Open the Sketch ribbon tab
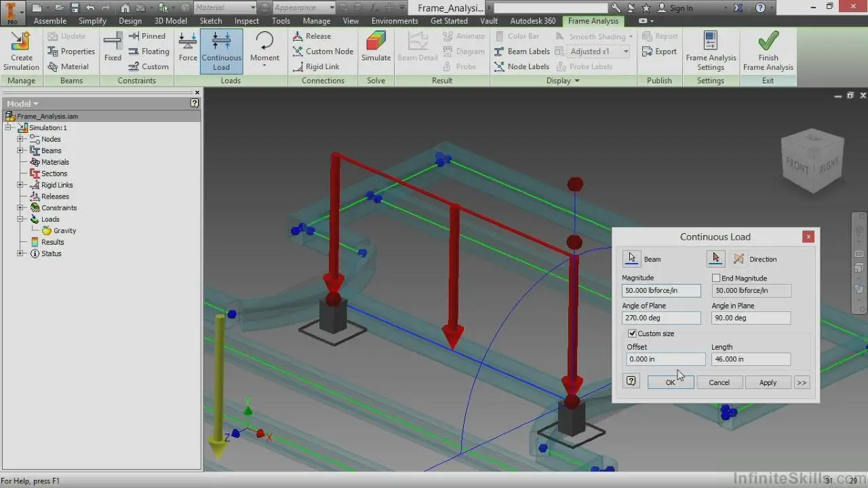868x488 pixels. (211, 21)
